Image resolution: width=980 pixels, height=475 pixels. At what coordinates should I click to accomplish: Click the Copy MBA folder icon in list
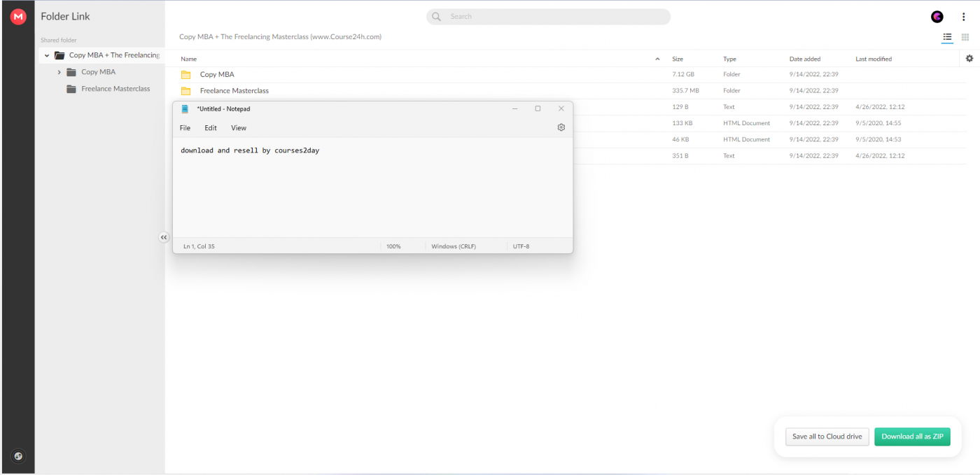point(185,74)
